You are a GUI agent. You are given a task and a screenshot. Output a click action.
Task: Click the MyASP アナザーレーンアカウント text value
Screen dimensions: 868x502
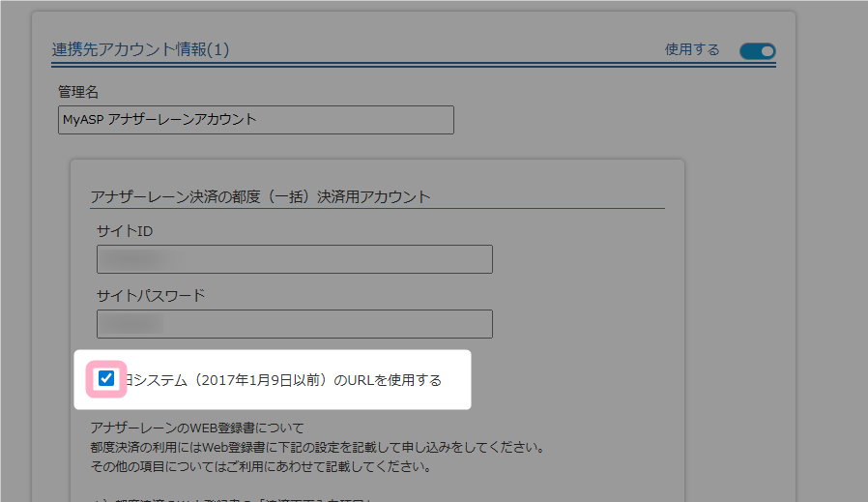click(159, 120)
